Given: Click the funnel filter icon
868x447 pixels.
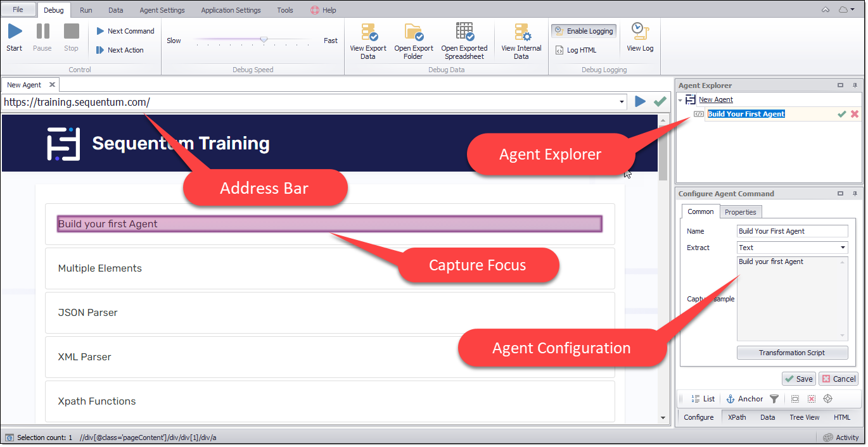Looking at the screenshot, I should pyautogui.click(x=774, y=399).
